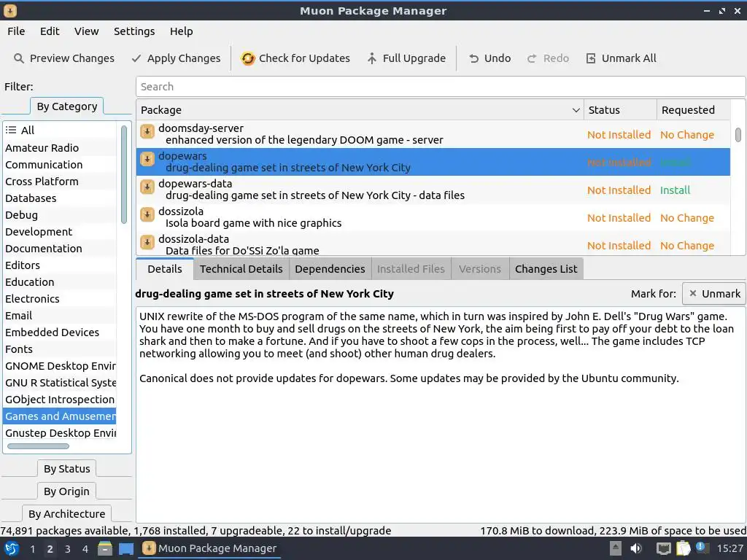Open the file manager taskbar icon
747x560 pixels.
[x=105, y=548]
